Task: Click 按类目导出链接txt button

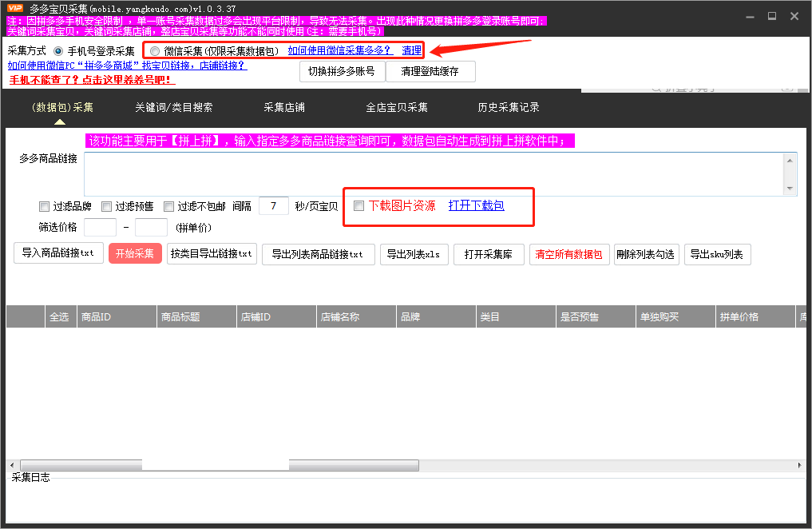Action: tap(212, 254)
